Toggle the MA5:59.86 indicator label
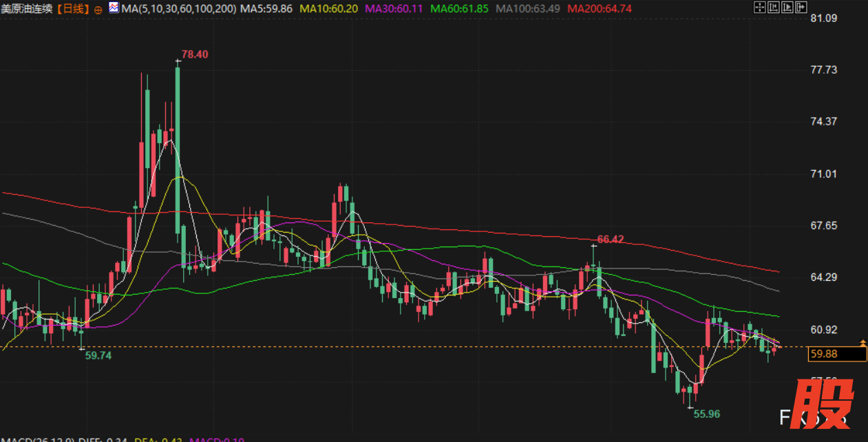The image size is (868, 442). [x=267, y=9]
